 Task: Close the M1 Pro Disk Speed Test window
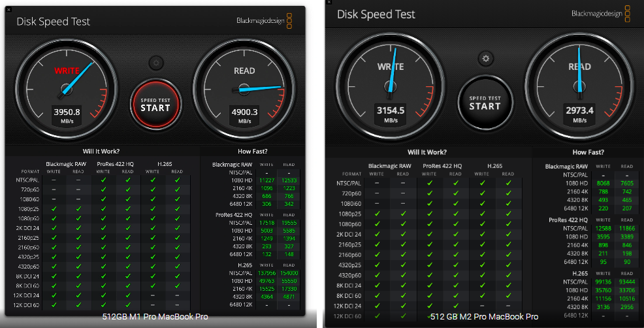click(x=8, y=9)
